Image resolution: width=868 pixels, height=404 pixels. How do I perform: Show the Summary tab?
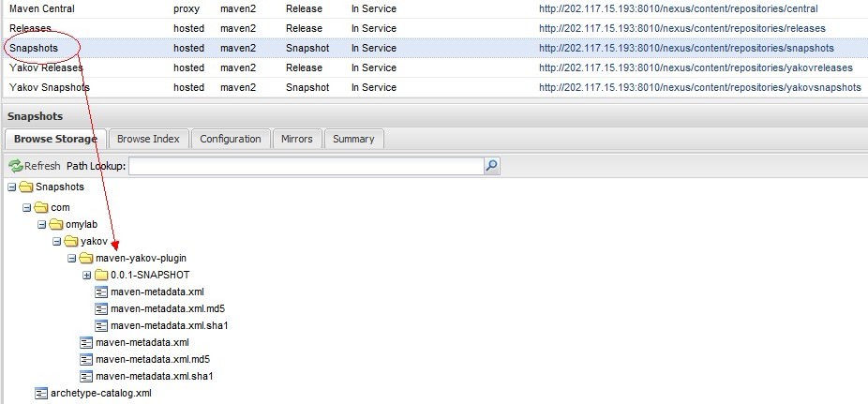click(x=353, y=139)
